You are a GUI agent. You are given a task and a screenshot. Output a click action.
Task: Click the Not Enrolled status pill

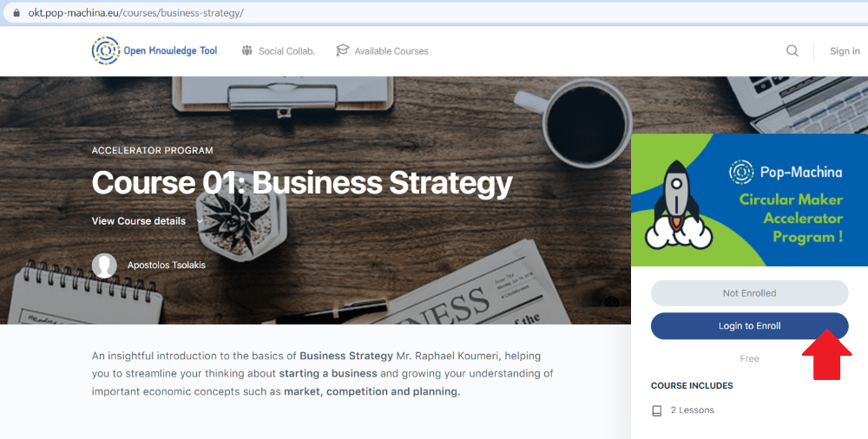click(x=750, y=293)
